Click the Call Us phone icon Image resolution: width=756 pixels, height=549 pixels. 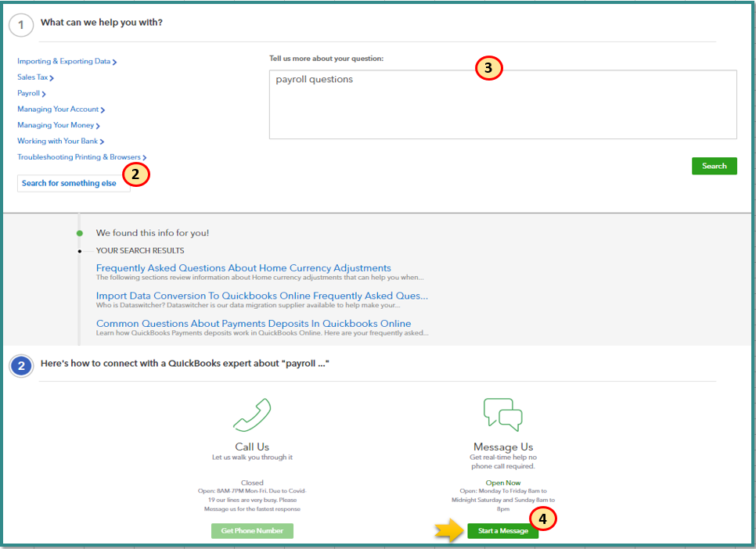pyautogui.click(x=252, y=415)
